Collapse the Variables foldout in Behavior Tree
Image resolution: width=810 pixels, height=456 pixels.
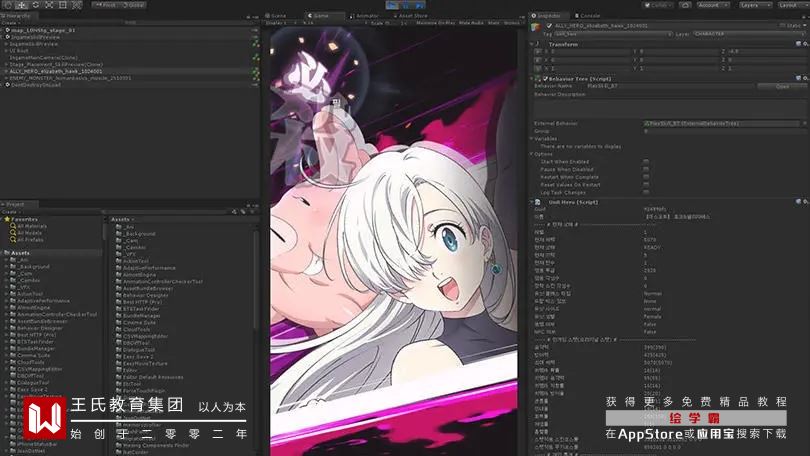point(532,138)
